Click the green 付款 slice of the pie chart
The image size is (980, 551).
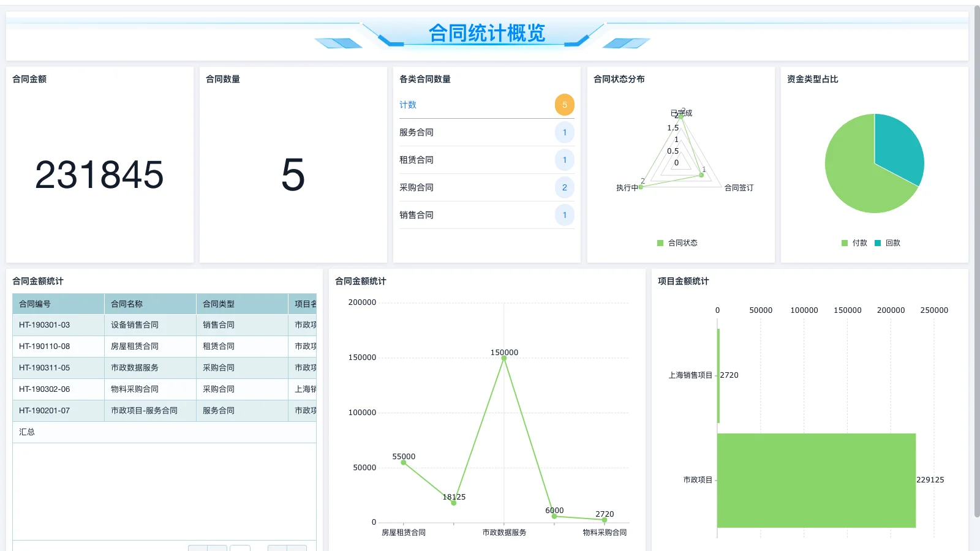tap(854, 171)
